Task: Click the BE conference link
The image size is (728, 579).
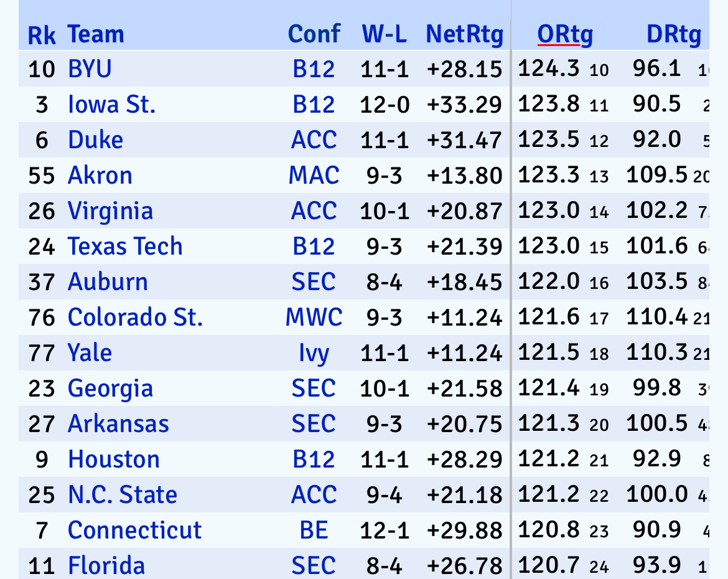Action: [314, 530]
